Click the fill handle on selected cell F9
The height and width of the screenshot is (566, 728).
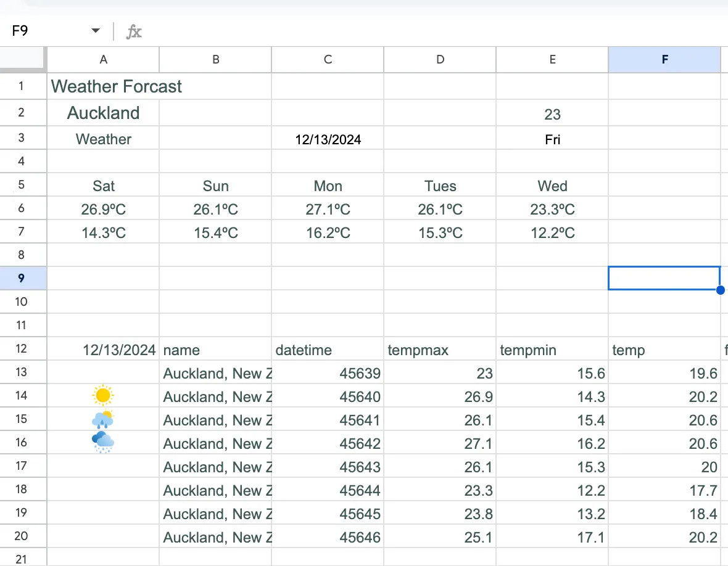[x=720, y=290]
